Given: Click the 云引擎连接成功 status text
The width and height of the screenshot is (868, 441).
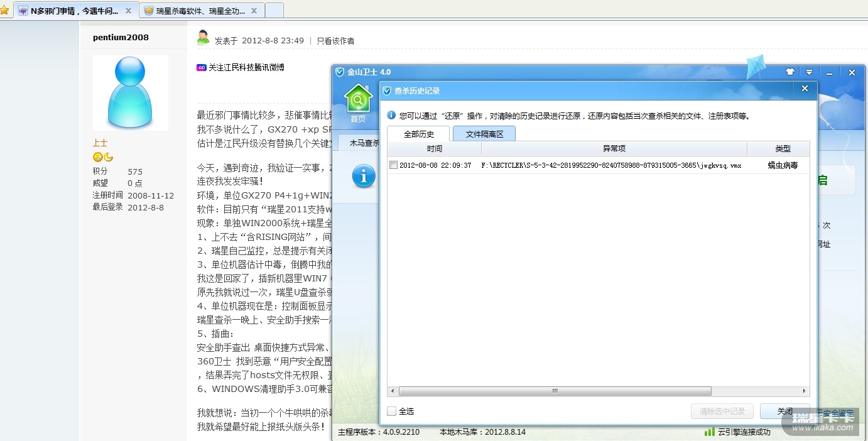Looking at the screenshot, I should click(744, 432).
